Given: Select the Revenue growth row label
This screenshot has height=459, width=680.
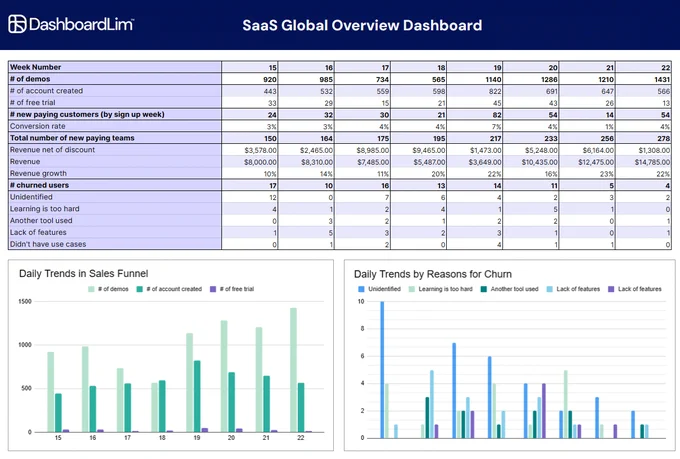Looking at the screenshot, I should coord(38,173).
